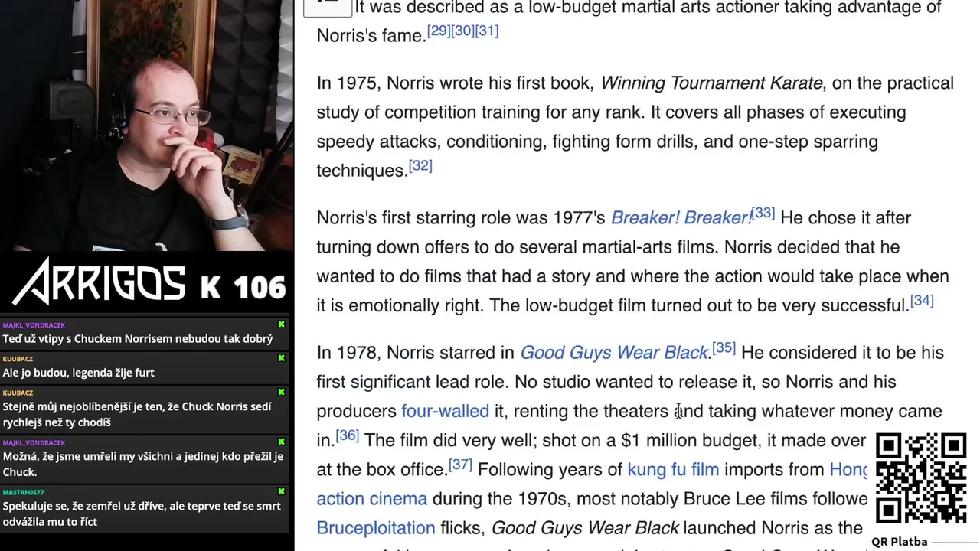Viewport: 980px width, 551px height.
Task: Click Kick icon beside 'Ale jo budou' message
Action: (281, 358)
